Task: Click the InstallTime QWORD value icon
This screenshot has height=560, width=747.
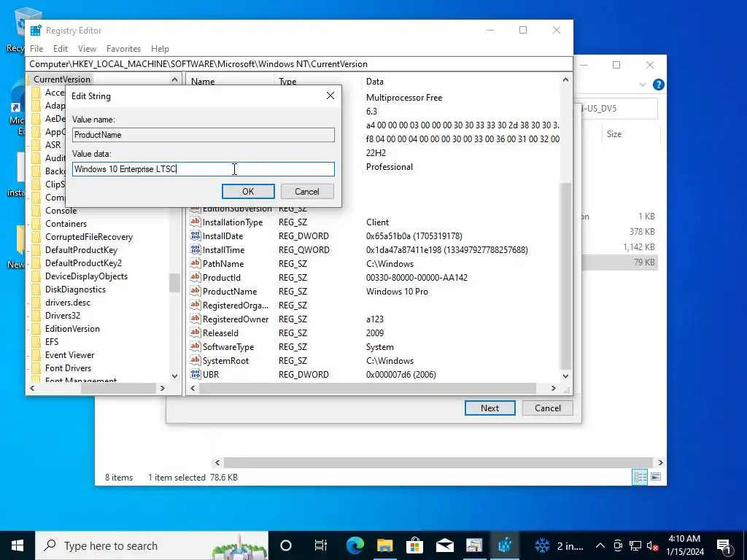Action: 196,249
